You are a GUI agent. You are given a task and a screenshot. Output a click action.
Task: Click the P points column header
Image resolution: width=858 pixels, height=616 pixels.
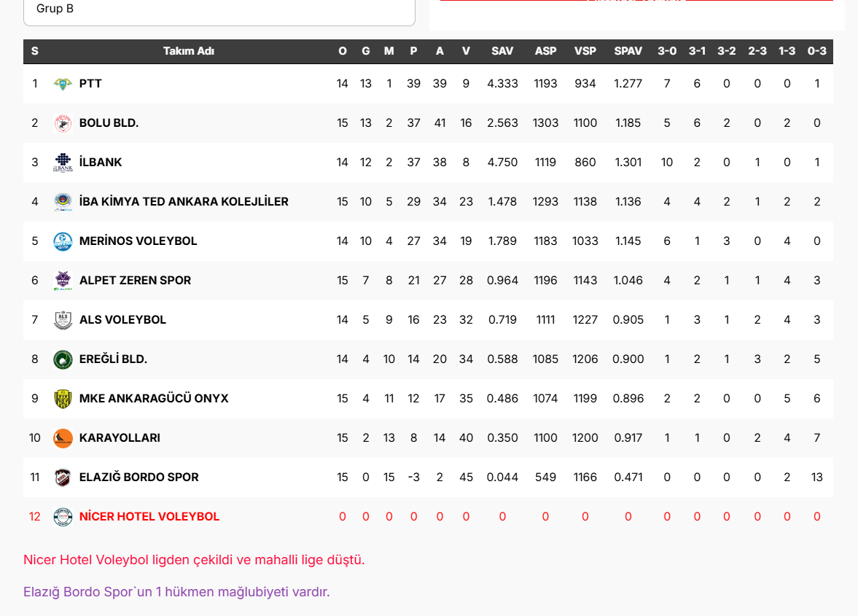pos(413,52)
